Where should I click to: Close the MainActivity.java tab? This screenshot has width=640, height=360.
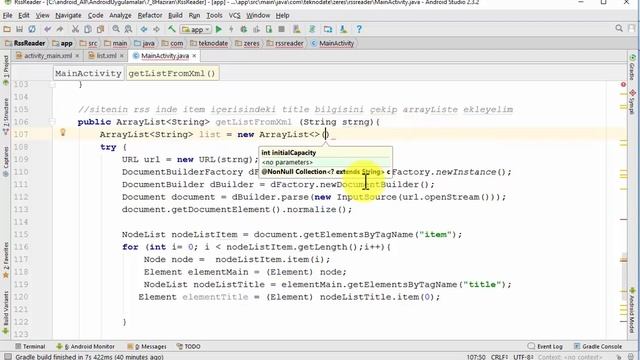pos(194,56)
